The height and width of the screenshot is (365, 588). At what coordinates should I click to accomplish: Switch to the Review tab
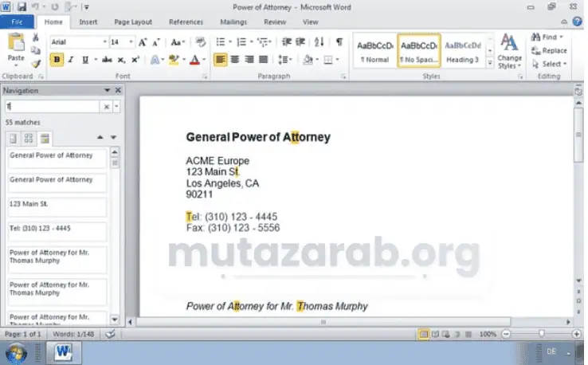click(x=275, y=22)
